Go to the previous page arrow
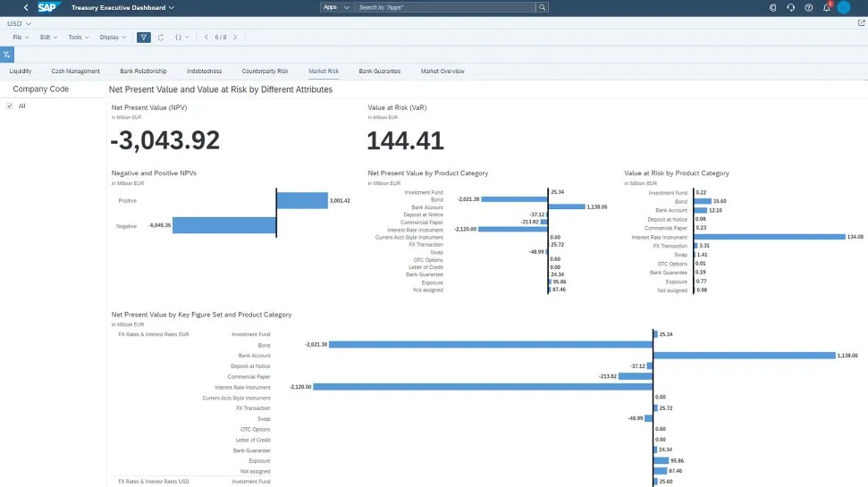868x487 pixels. point(206,38)
